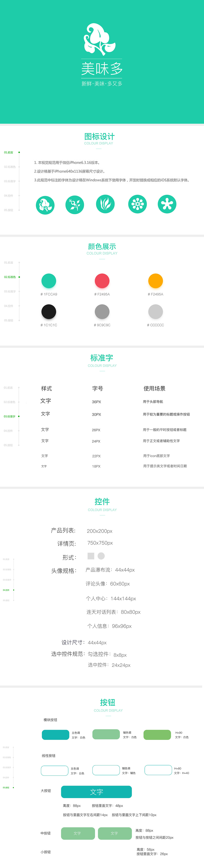Open 01.前言 in the 图标设计 sidebar
The height and width of the screenshot is (868, 204).
tap(9, 153)
